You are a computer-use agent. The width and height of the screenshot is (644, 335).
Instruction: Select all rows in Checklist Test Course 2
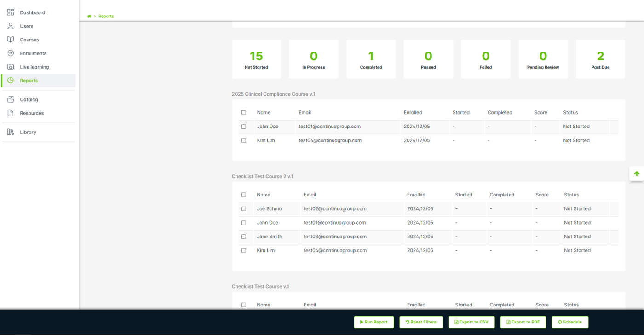[244, 195]
